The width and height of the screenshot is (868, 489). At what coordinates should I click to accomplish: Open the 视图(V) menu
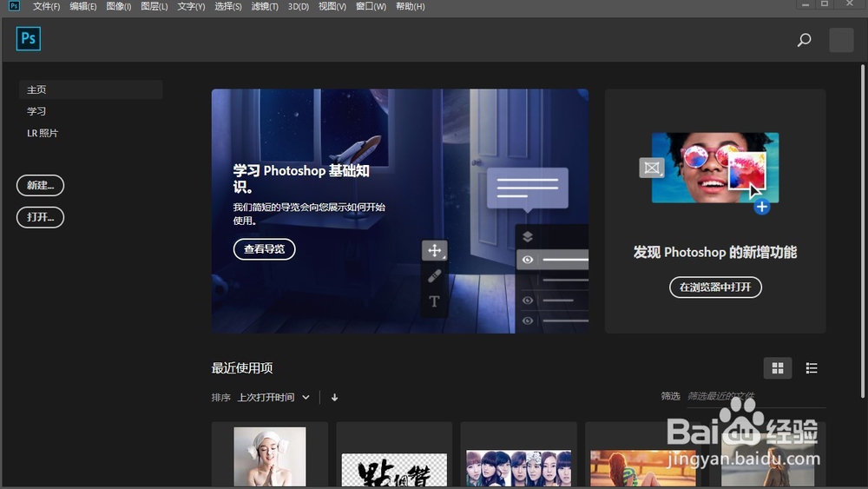click(x=332, y=7)
